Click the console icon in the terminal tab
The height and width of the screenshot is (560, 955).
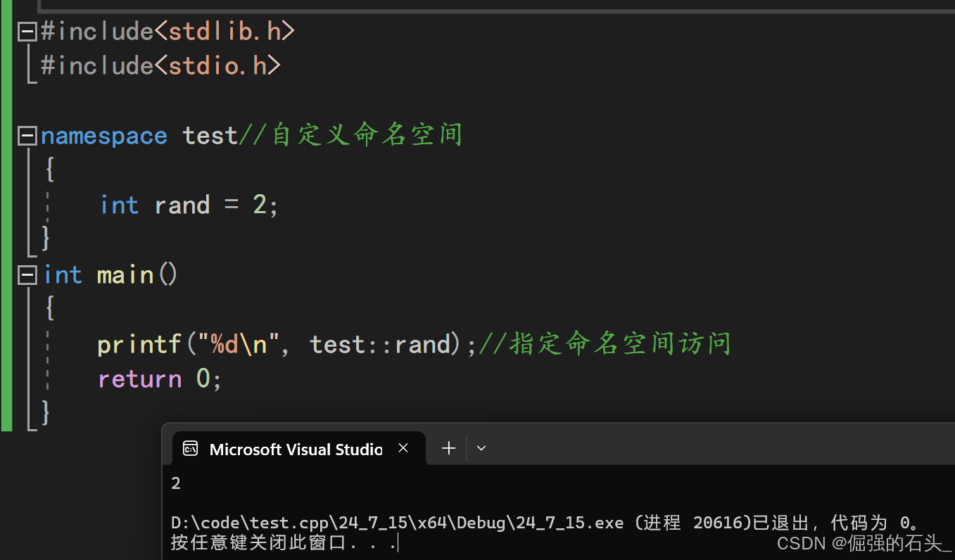(190, 448)
